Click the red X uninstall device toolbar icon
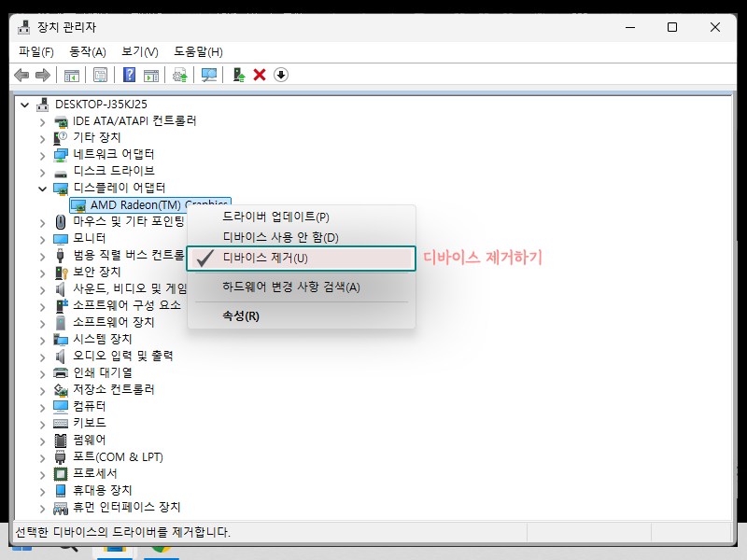 [258, 75]
